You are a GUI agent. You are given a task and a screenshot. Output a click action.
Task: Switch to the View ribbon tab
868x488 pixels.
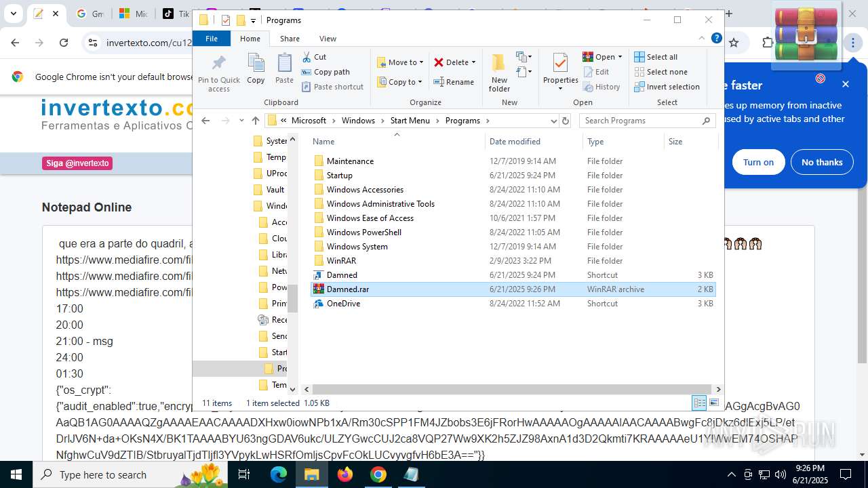pos(328,39)
